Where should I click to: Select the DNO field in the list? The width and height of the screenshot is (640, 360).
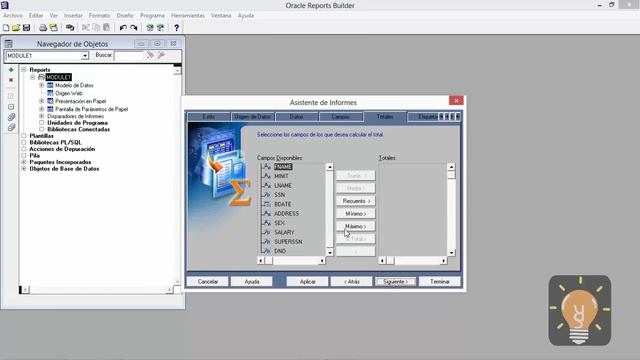(280, 251)
